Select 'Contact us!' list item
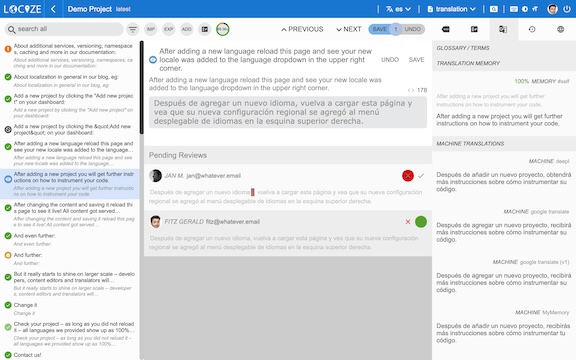The height and width of the screenshot is (360, 576). pos(70,355)
